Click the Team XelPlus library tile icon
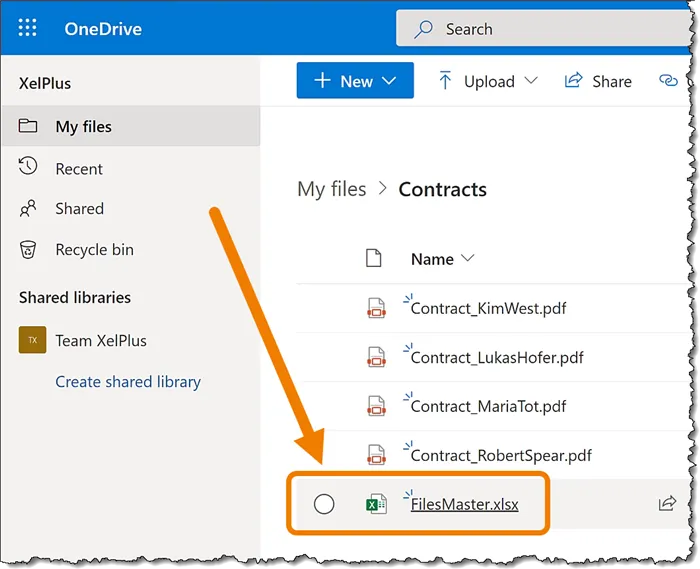This screenshot has width=700, height=569. coord(32,340)
